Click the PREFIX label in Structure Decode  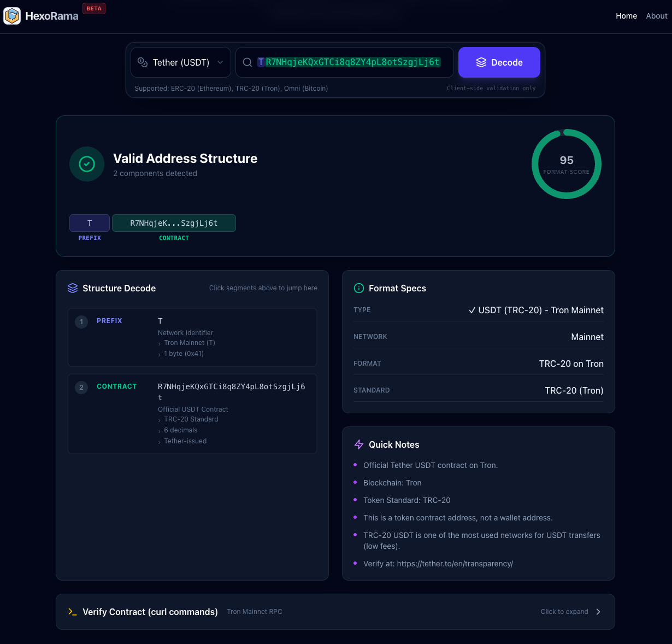pos(109,321)
